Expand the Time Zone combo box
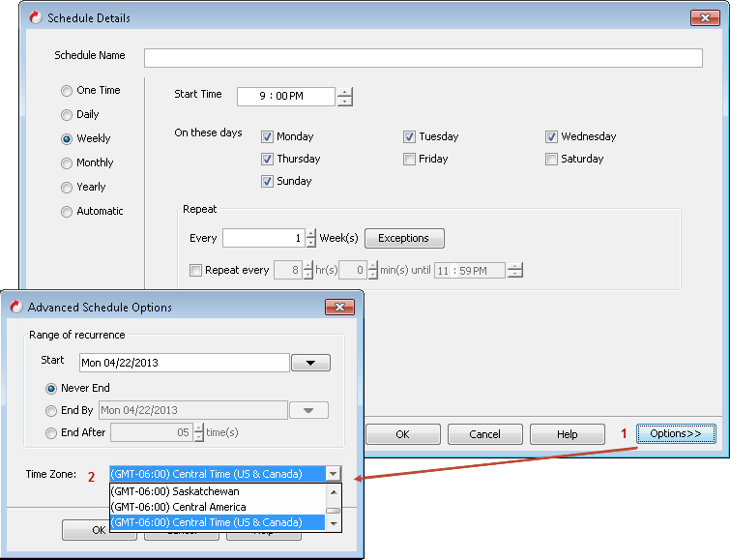730x560 pixels. [333, 474]
